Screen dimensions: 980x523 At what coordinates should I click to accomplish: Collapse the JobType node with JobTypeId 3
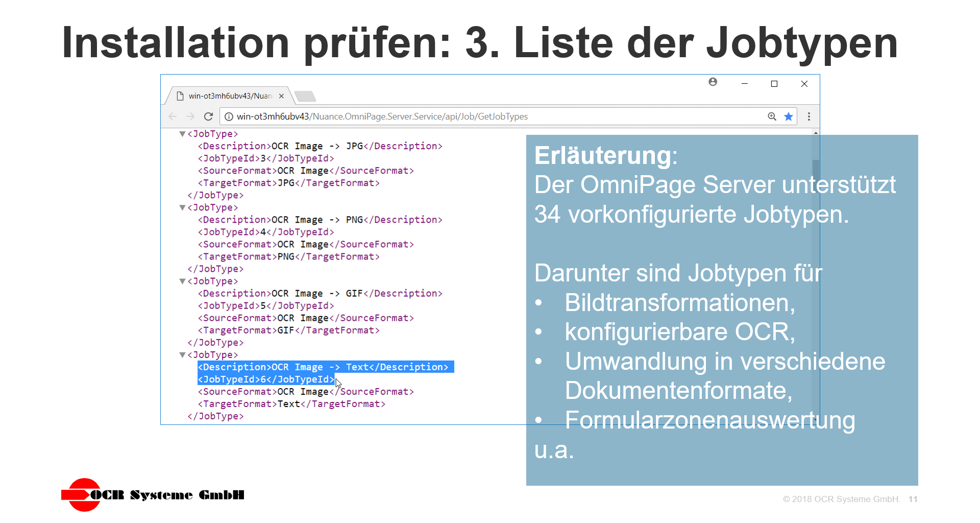pyautogui.click(x=182, y=133)
